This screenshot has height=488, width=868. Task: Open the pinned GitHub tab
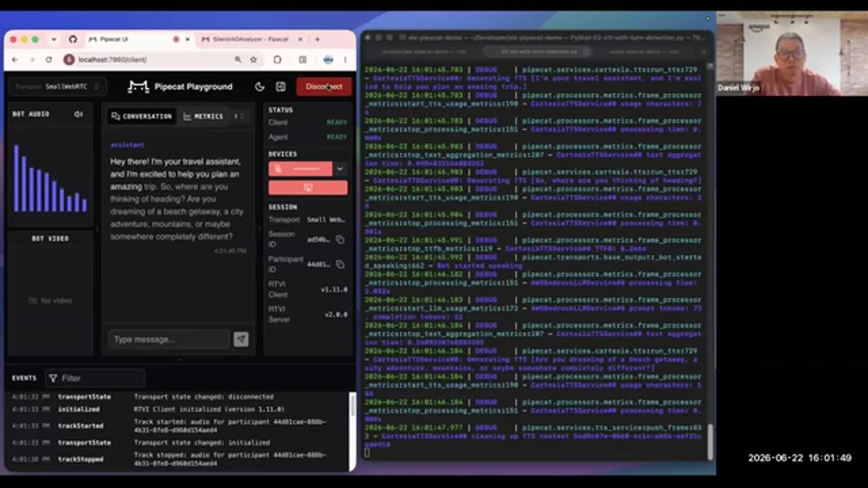click(x=73, y=39)
